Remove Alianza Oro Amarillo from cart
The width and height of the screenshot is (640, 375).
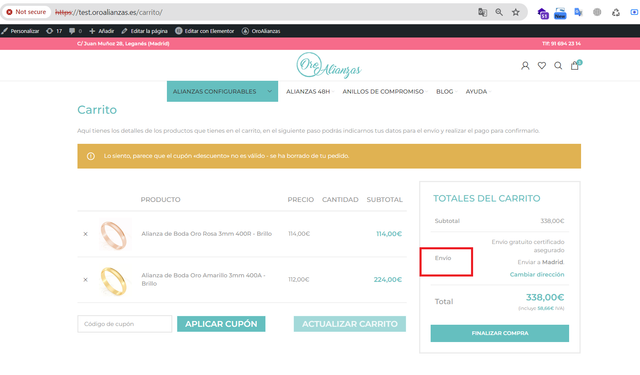(85, 280)
